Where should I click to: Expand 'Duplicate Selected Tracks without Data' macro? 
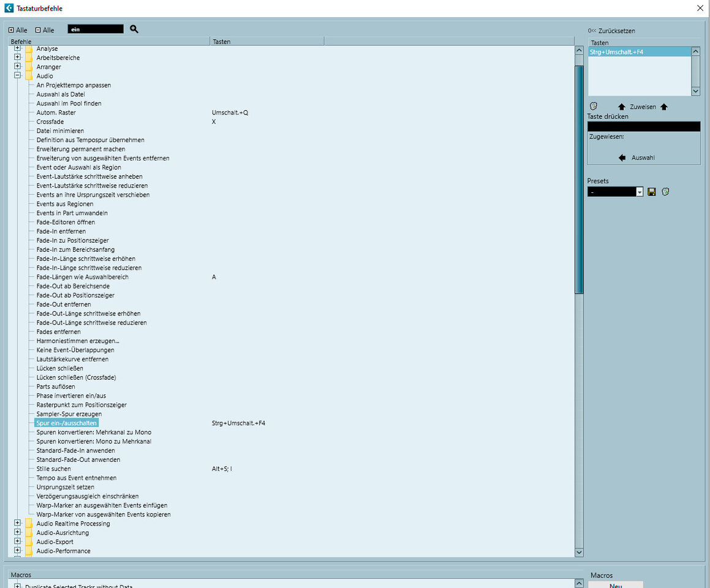(17, 586)
